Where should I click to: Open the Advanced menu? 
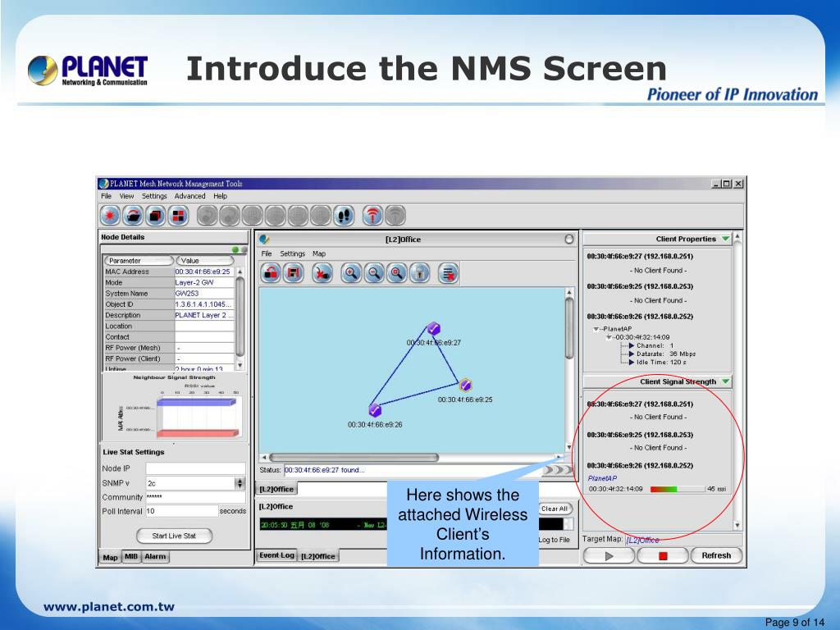189,196
